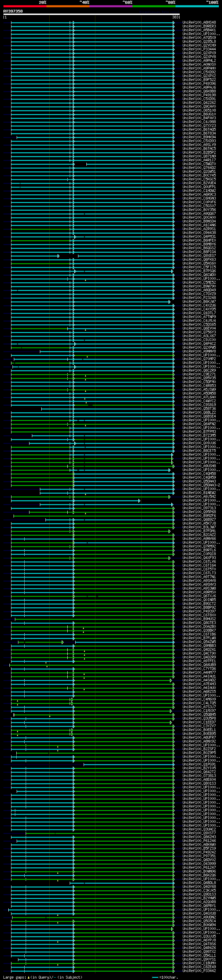Select label UniRef100_C3KJK5
The image size is (222, 980).
199,891
